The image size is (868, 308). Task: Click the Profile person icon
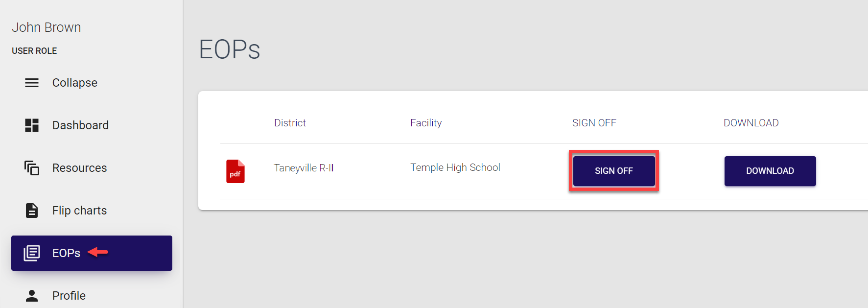click(32, 296)
